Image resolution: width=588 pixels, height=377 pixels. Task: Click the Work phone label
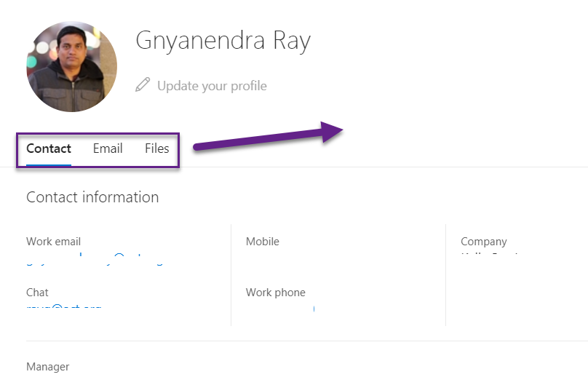[x=276, y=293]
